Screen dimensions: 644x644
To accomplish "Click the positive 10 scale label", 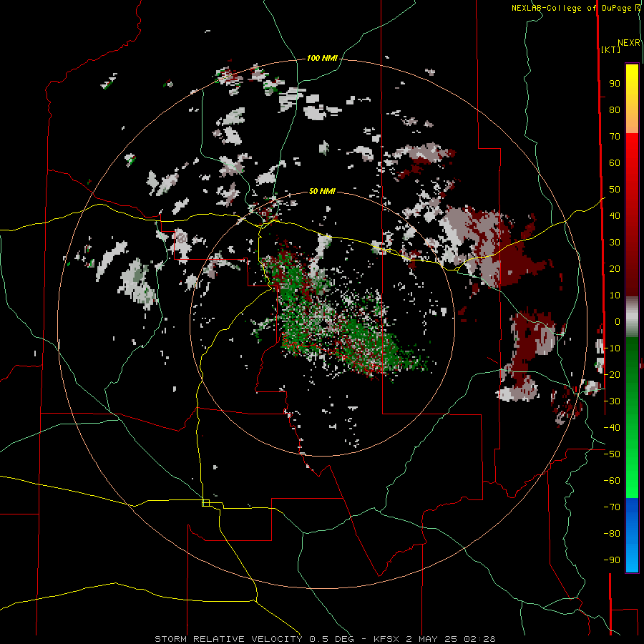I will click(615, 296).
